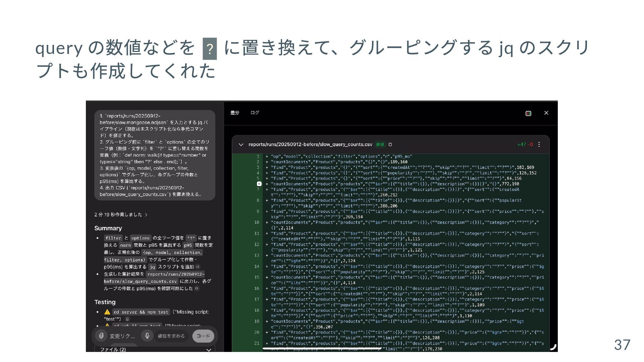
Task: Click the 新規 badge
Action: coord(380,144)
